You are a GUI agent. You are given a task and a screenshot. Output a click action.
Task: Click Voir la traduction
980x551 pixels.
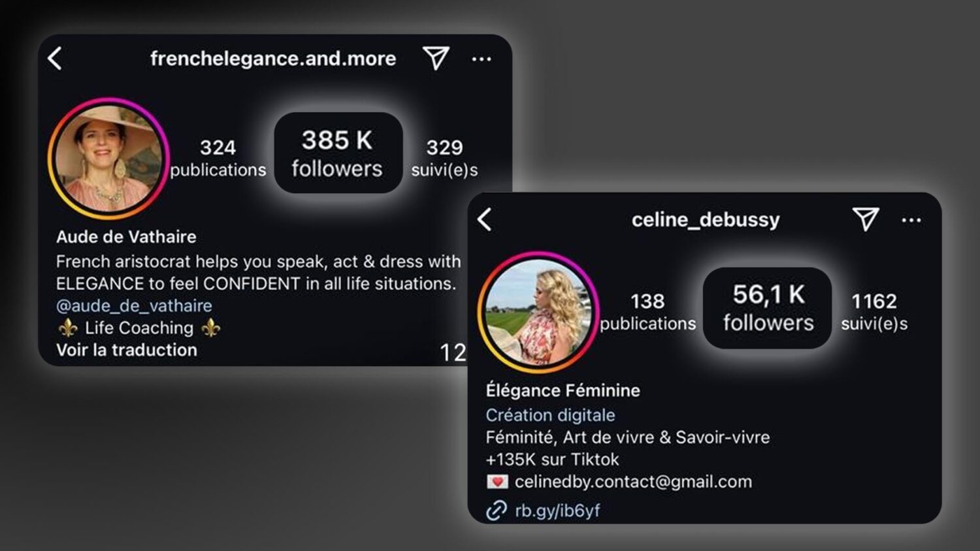tap(127, 350)
